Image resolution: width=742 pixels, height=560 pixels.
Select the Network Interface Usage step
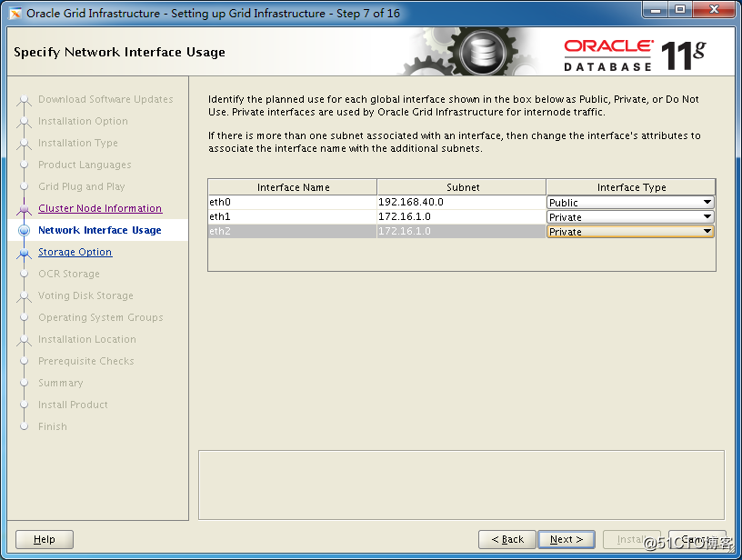(100, 230)
